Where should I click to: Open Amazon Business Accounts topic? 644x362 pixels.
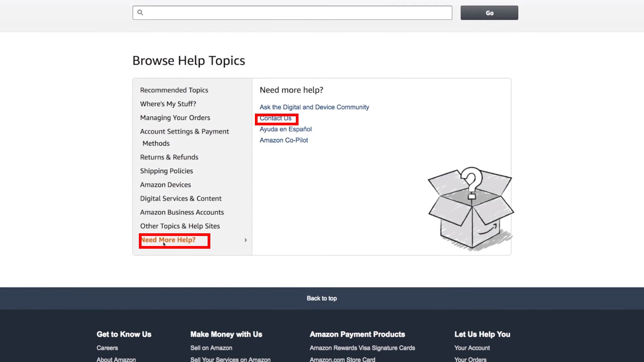click(x=182, y=212)
